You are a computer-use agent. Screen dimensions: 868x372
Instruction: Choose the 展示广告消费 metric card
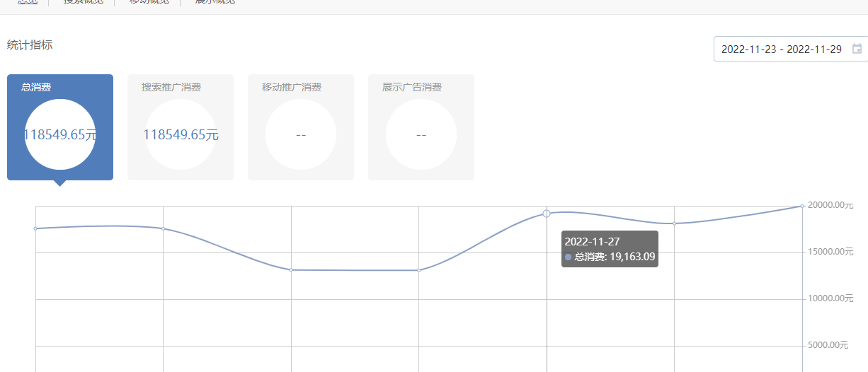pos(421,127)
